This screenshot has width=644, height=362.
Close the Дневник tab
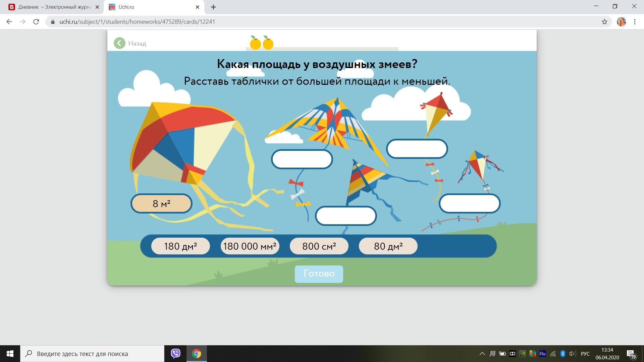click(97, 7)
